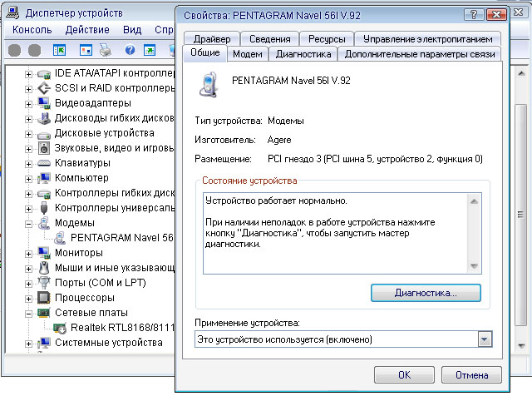The height and width of the screenshot is (396, 532).
Task: Expand IDE ATA/ATAPI controllers node
Action: point(28,74)
